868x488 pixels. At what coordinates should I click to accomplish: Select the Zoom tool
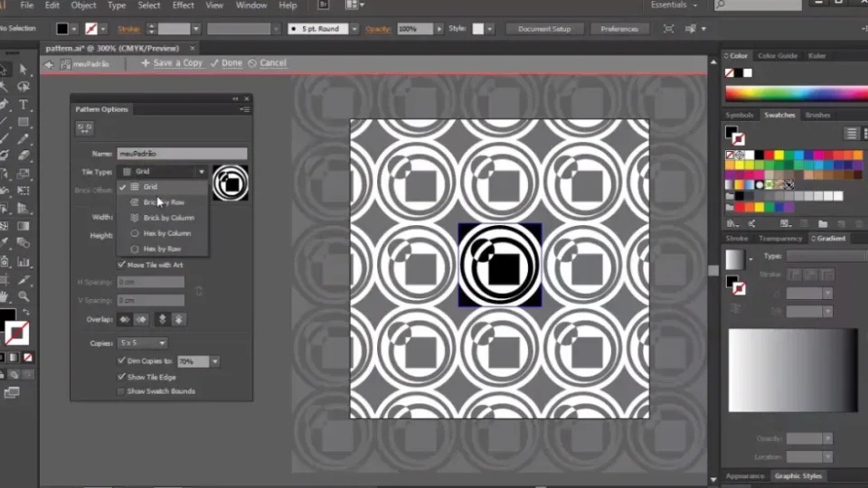24,296
